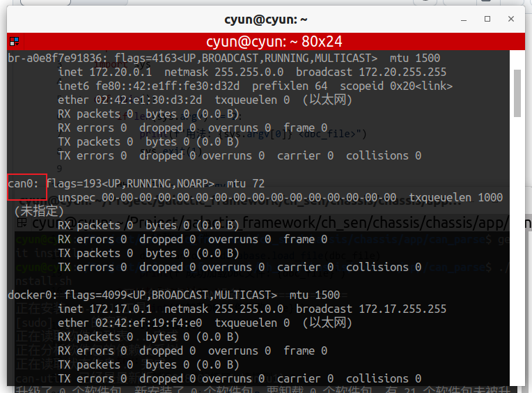Click the 'mtu 72' value
The height and width of the screenshot is (393, 532).
click(x=246, y=183)
